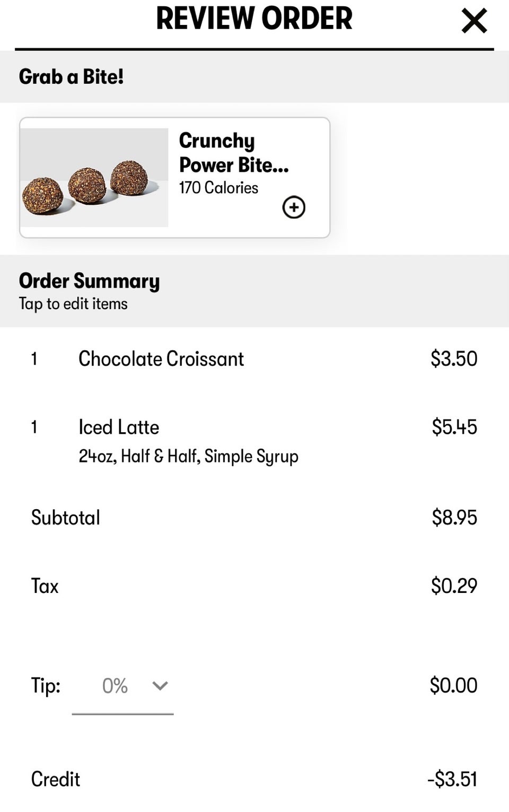The height and width of the screenshot is (812, 509).
Task: Open the Crunchy Power Bites title
Action: pyautogui.click(x=234, y=153)
